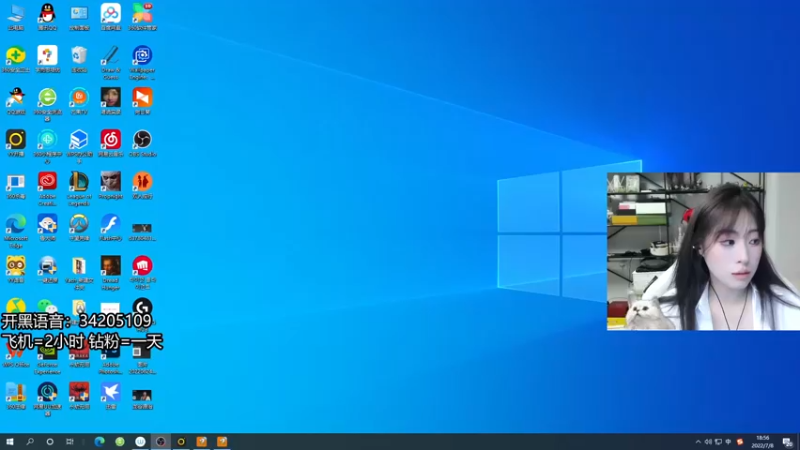Open the notification Action Center
Screen dimensions: 800x450
tap(788, 442)
